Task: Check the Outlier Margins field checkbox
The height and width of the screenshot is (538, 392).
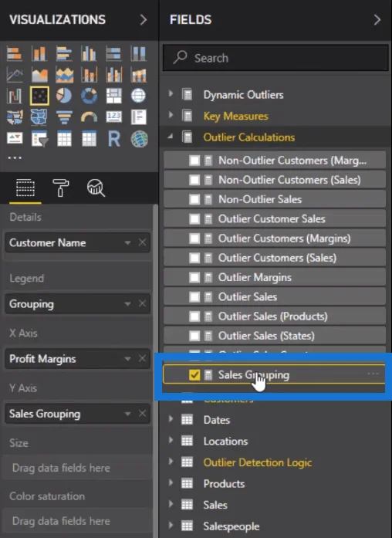Action: (x=194, y=277)
